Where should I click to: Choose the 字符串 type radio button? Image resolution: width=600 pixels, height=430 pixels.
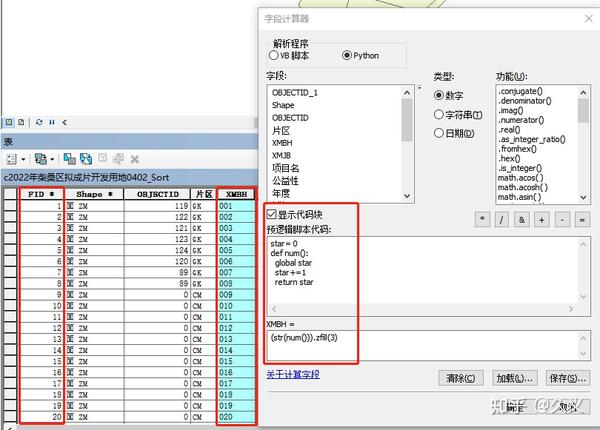(x=439, y=114)
